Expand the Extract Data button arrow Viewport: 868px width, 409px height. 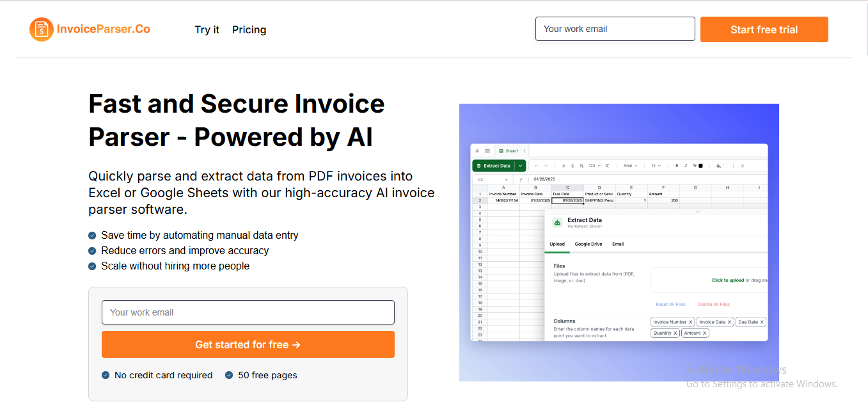[521, 166]
